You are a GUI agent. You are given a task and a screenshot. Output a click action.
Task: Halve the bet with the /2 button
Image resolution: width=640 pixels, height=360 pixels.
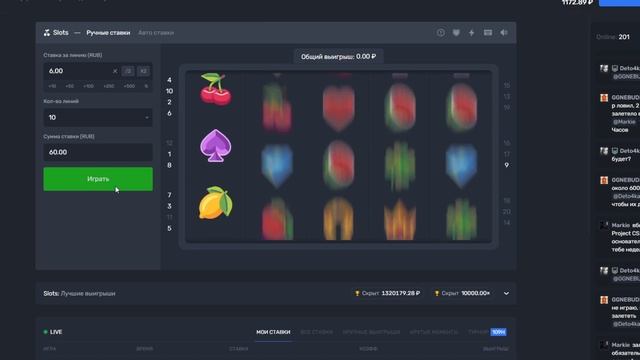(x=128, y=71)
